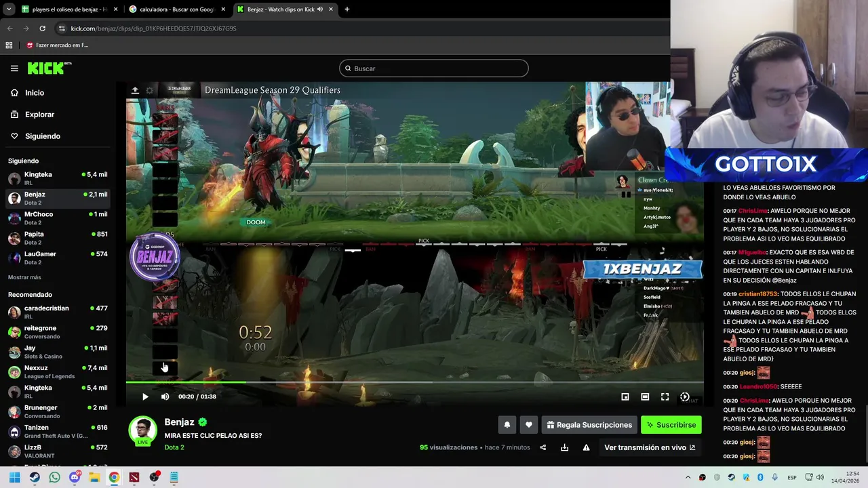This screenshot has width=868, height=488.
Task: Download the clip with the download icon
Action: click(x=564, y=447)
